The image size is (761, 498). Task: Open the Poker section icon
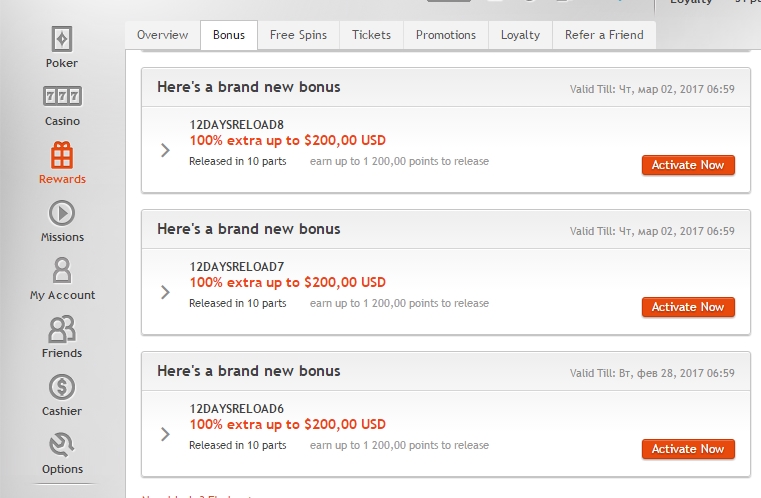[62, 39]
